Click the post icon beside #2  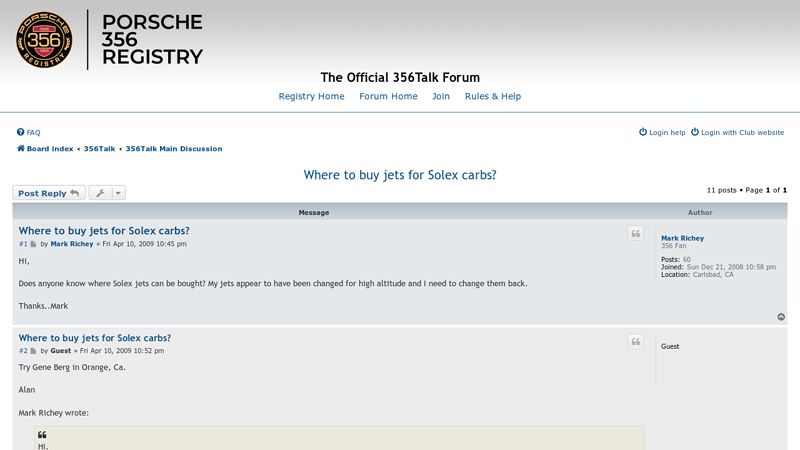pyautogui.click(x=34, y=351)
